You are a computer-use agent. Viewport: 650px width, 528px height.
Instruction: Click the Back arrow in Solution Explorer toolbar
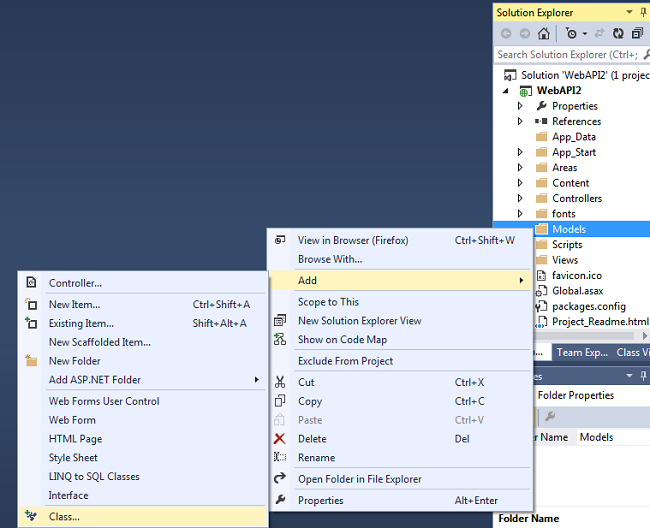(506, 33)
